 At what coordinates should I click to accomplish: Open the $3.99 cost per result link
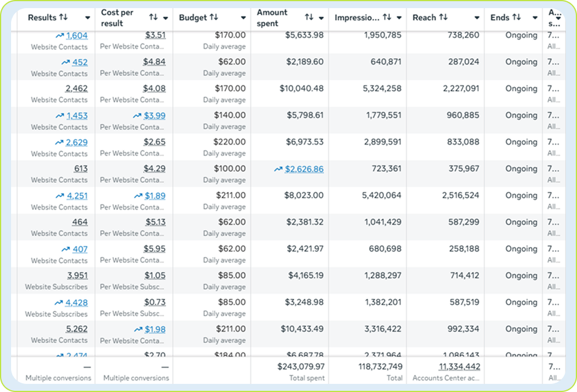coord(155,116)
